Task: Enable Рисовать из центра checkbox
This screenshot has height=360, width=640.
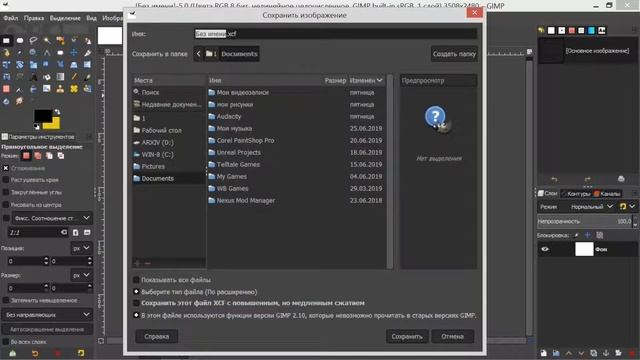Action: [x=6, y=204]
